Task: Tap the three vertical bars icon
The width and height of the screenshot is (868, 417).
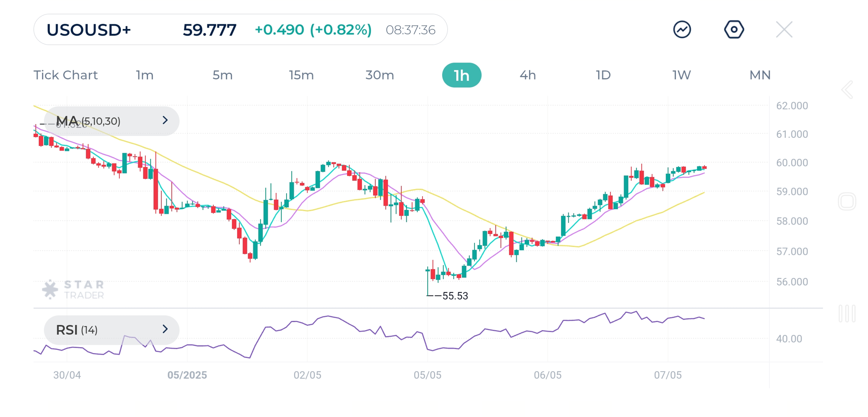Action: (847, 314)
